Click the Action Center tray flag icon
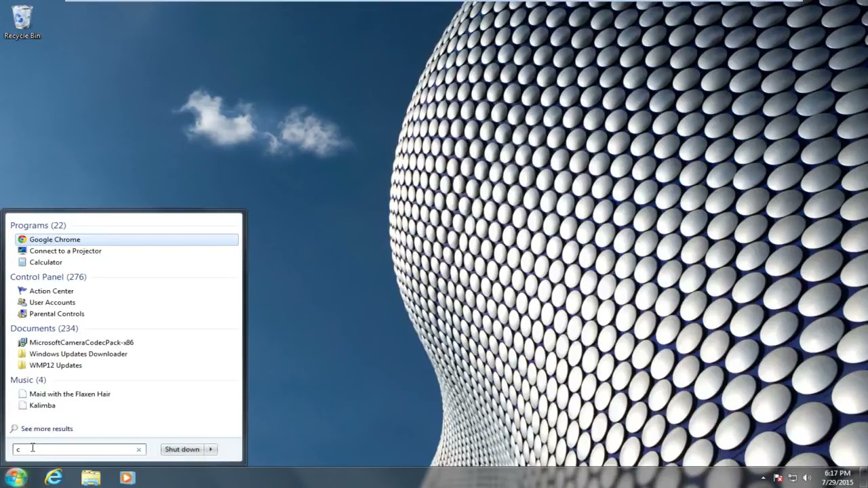This screenshot has width=868, height=488. [x=778, y=478]
